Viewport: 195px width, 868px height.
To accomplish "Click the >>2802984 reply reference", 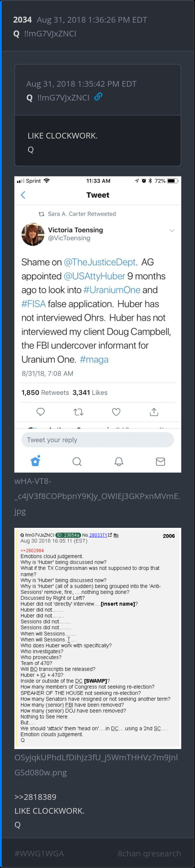I will click(x=32, y=551).
